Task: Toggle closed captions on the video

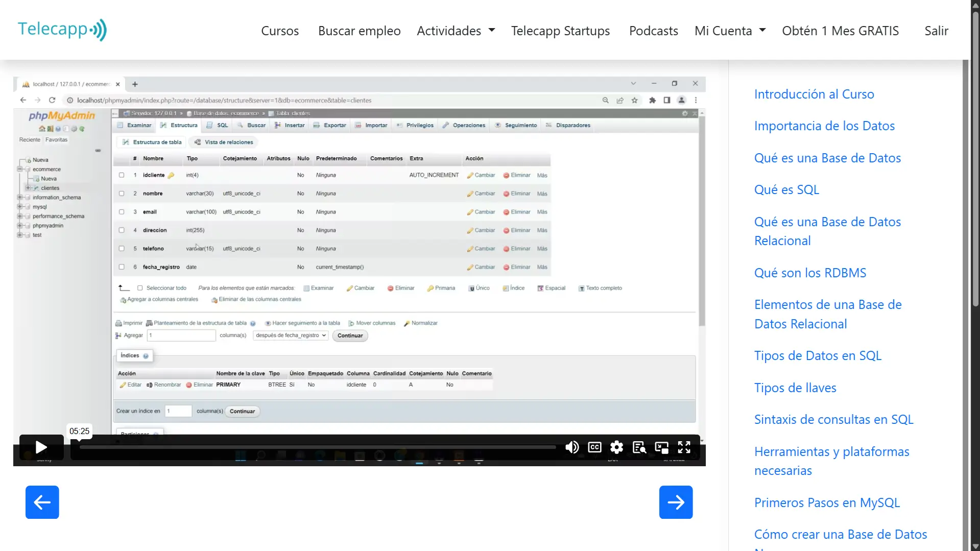Action: coord(594,447)
